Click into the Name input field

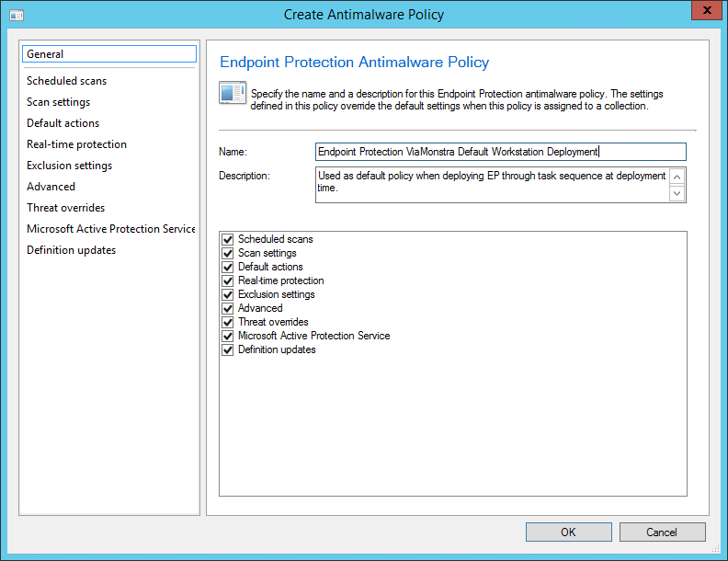coord(500,152)
